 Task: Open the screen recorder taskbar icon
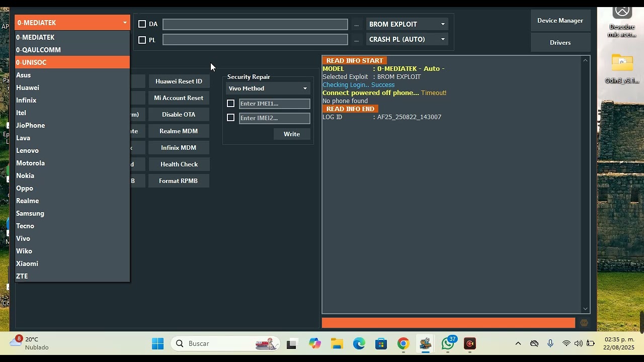coord(470,344)
